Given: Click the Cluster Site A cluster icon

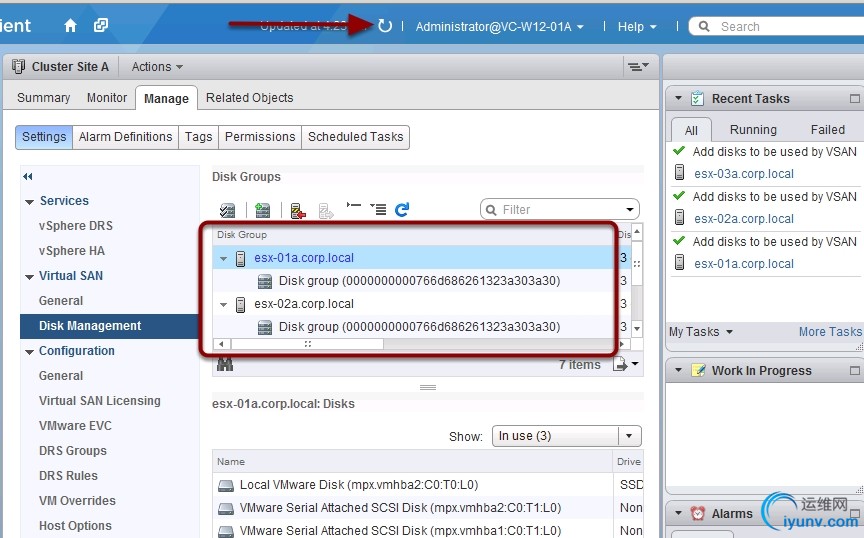Looking at the screenshot, I should pyautogui.click(x=18, y=67).
